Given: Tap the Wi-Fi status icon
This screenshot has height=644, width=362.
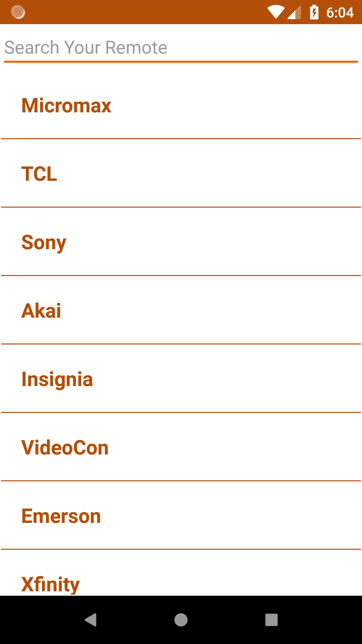Looking at the screenshot, I should click(x=276, y=12).
